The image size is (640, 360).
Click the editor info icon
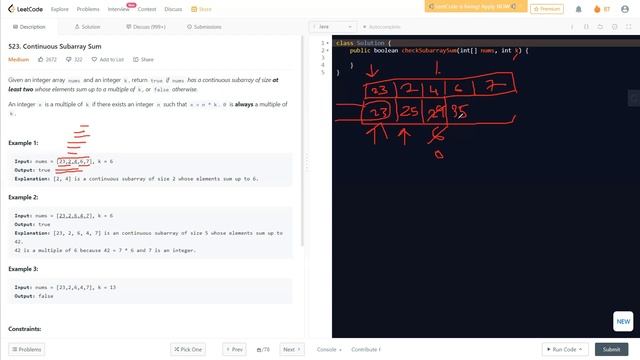pos(572,27)
